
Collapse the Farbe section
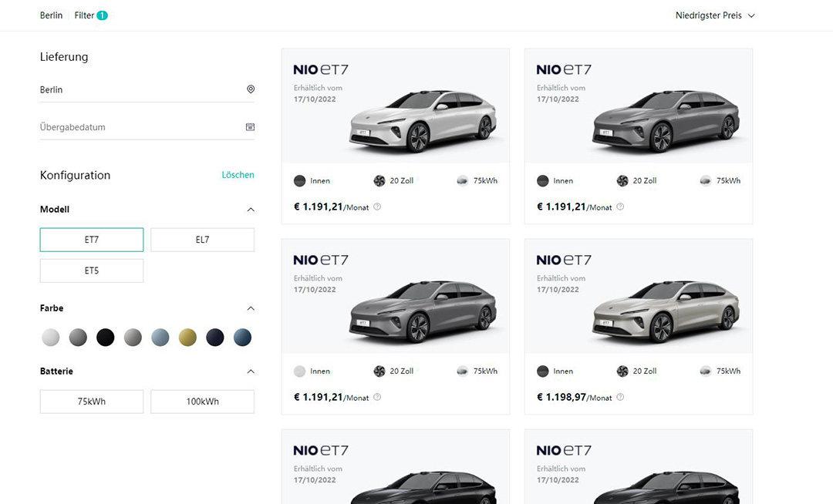coord(251,308)
